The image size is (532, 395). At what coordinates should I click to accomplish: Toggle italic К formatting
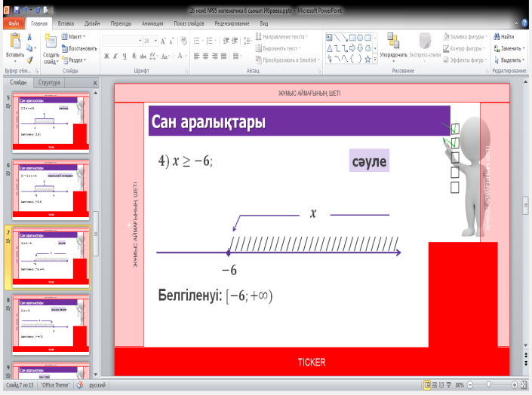pos(115,56)
